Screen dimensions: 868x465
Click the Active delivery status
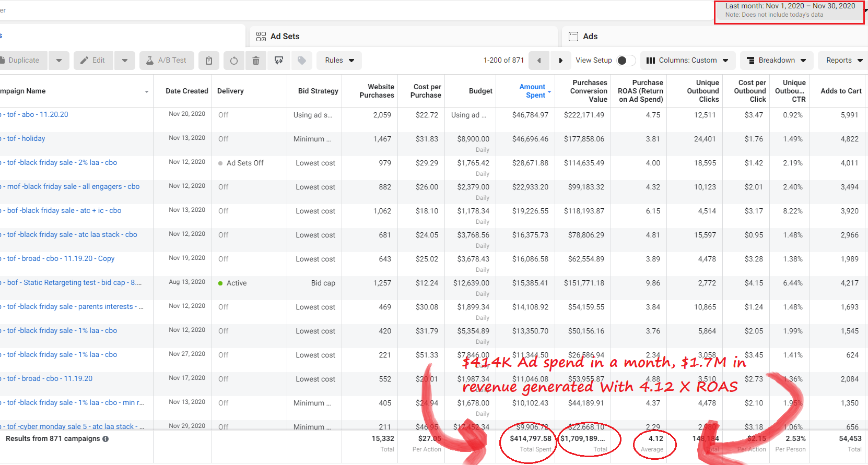(232, 283)
